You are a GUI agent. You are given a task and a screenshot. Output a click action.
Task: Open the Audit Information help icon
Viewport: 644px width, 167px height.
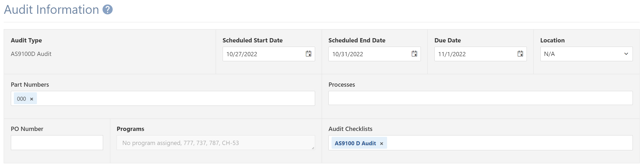pos(108,10)
